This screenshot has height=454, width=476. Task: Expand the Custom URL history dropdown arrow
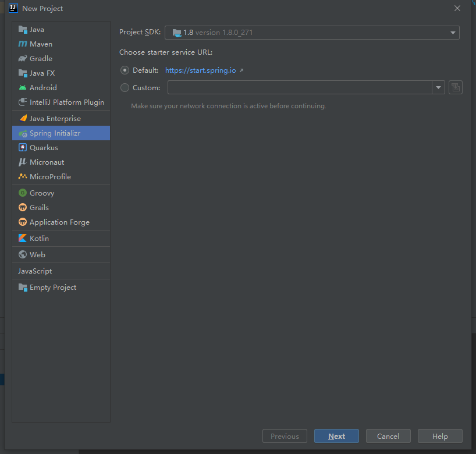coord(438,87)
